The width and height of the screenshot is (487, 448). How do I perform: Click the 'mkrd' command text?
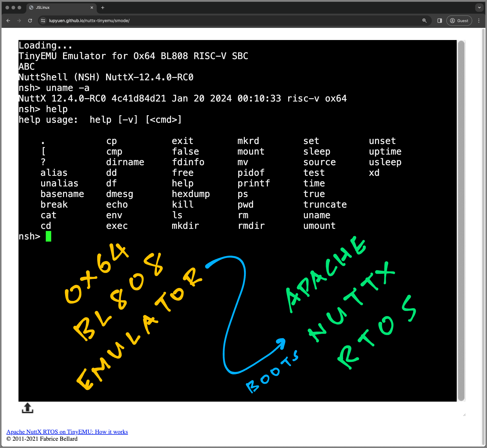pos(248,141)
